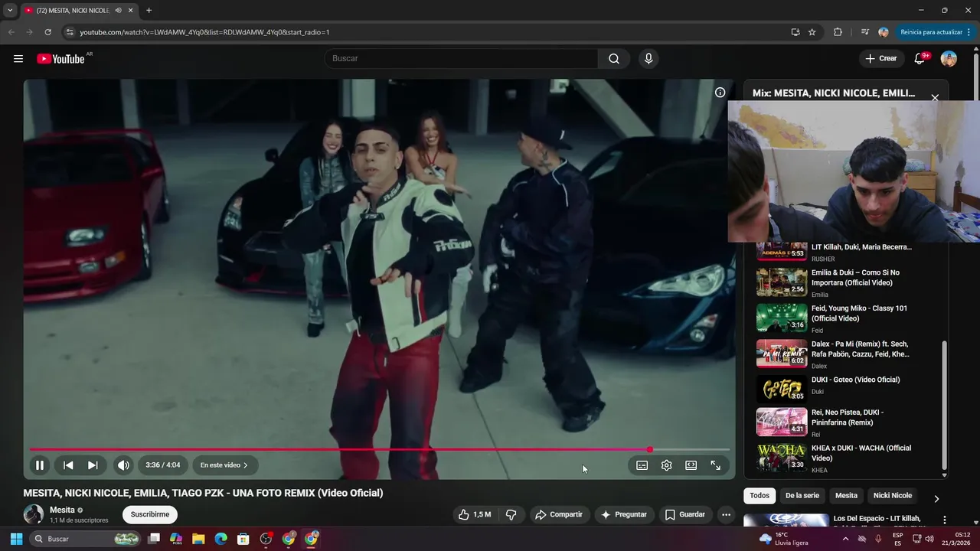This screenshot has width=980, height=551.
Task: Open the YouTube account avatar menu
Action: (x=949, y=59)
